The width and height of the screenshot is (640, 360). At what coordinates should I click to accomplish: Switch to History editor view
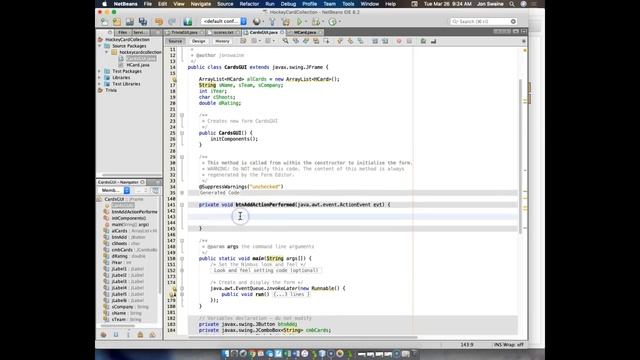coord(222,41)
